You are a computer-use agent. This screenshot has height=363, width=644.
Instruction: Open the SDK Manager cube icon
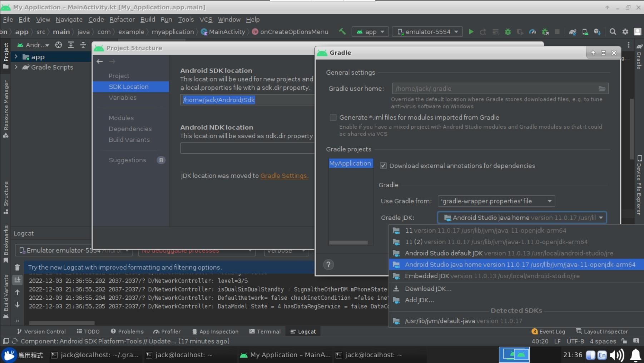point(598,31)
